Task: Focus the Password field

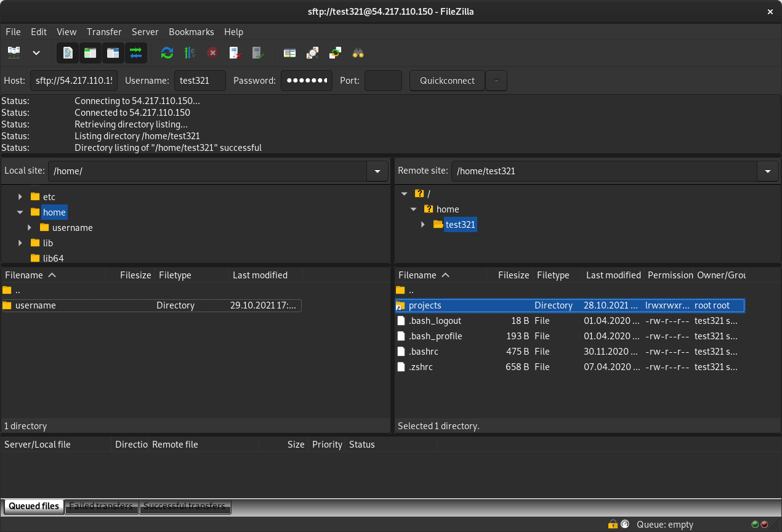Action: click(x=307, y=81)
